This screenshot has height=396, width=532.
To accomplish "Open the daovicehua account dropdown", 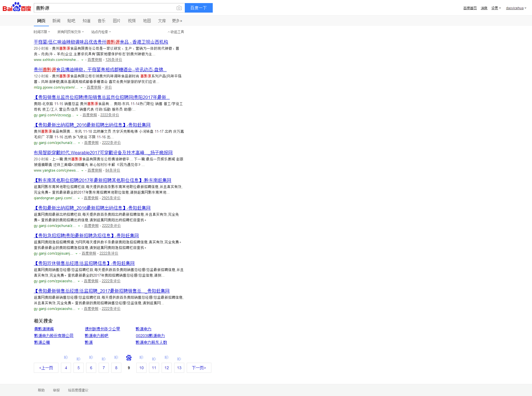I will [516, 8].
